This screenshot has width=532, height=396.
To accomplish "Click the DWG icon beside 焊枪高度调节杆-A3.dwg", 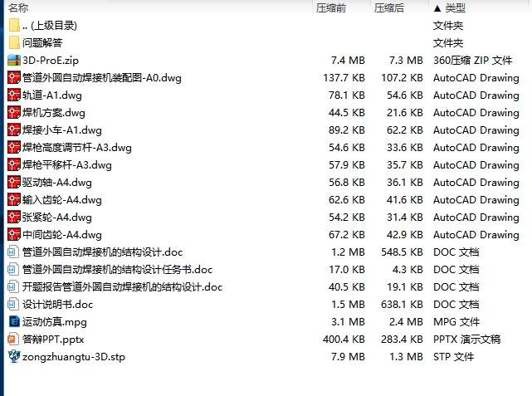I will click(14, 148).
